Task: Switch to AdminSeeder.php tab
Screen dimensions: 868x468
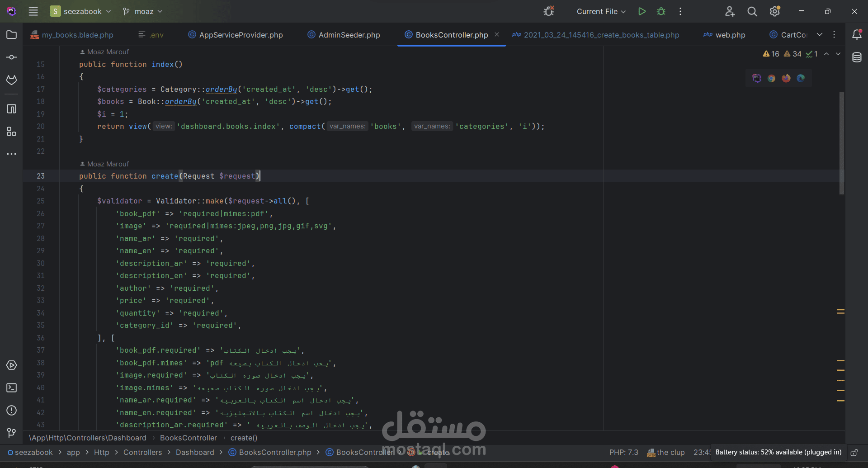Action: click(344, 35)
